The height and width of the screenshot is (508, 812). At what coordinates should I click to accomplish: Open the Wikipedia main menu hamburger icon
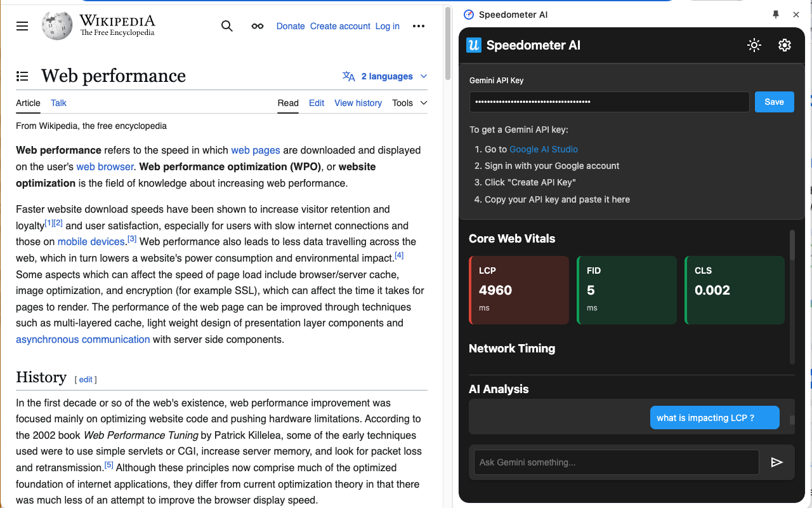(22, 26)
